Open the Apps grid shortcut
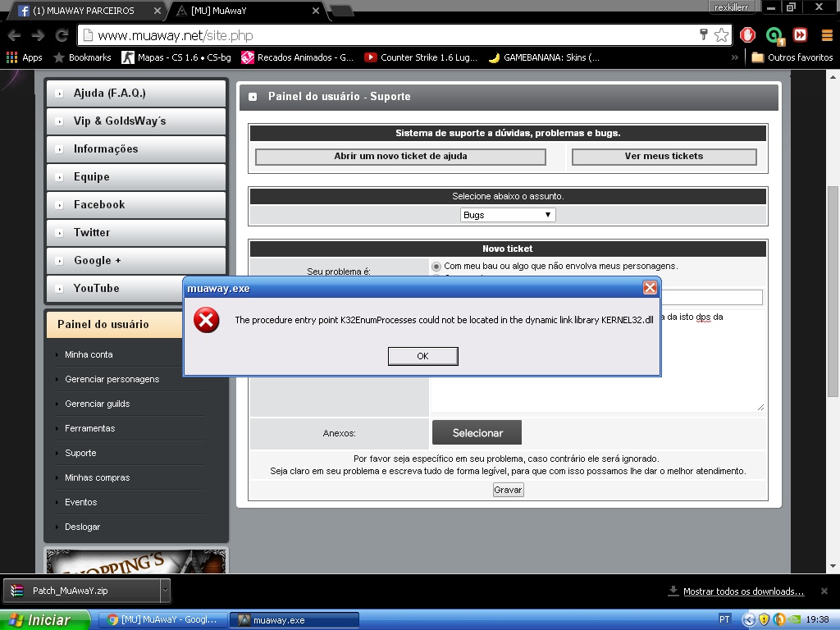840x630 pixels. [24, 57]
